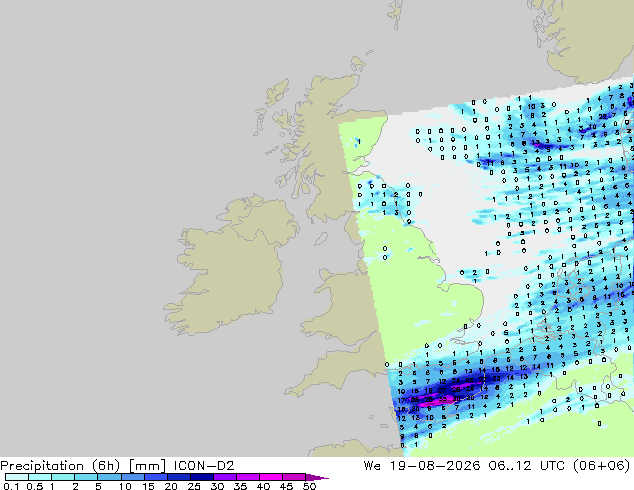Click the 30–35 mm purple legend swatch

coord(224,477)
